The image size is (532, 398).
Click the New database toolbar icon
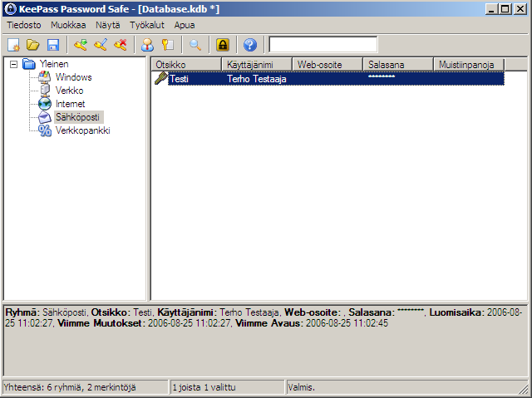click(x=13, y=45)
